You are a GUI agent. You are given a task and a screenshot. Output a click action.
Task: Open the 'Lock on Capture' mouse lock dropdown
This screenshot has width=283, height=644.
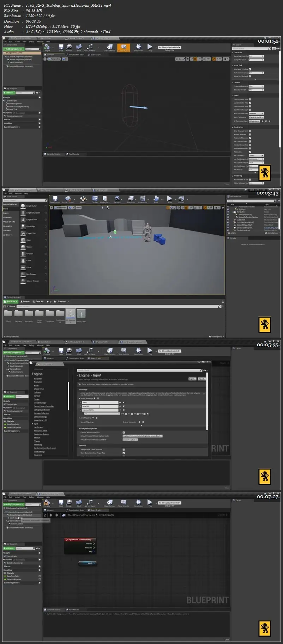tap(130, 440)
